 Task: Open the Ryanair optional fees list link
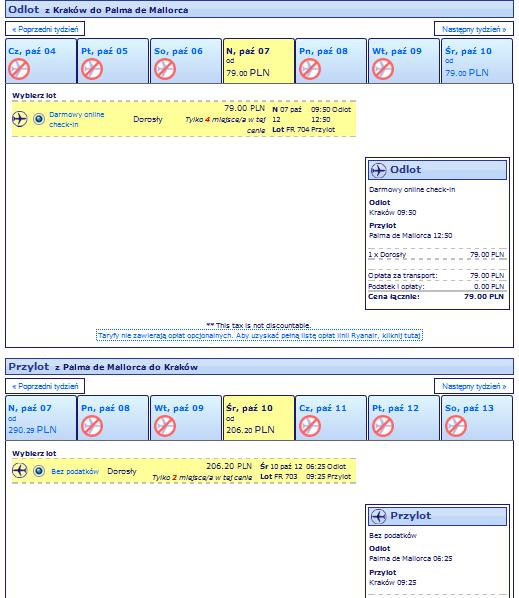pos(259,336)
